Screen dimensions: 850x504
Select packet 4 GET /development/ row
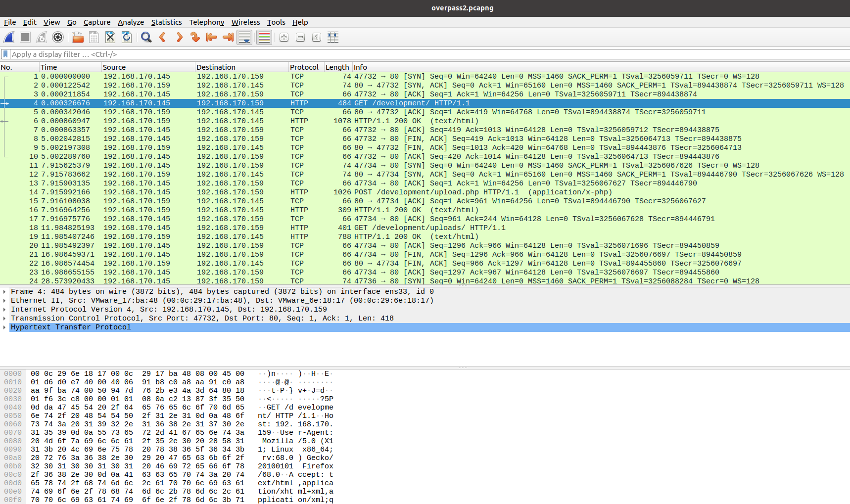425,103
